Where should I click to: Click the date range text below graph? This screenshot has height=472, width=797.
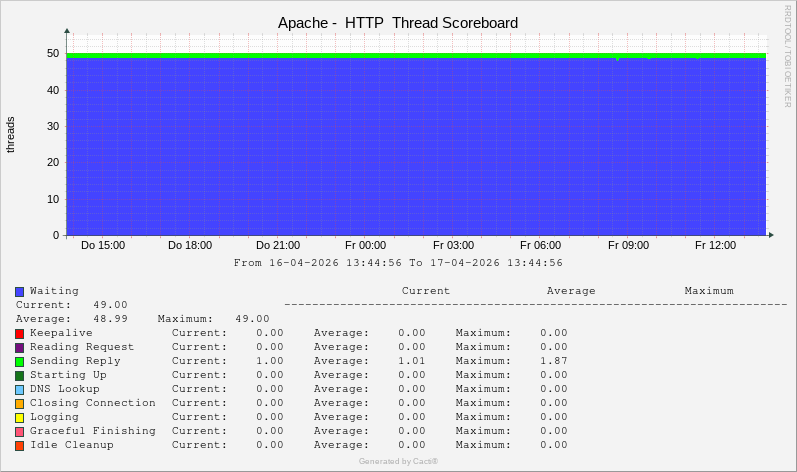(x=398, y=263)
